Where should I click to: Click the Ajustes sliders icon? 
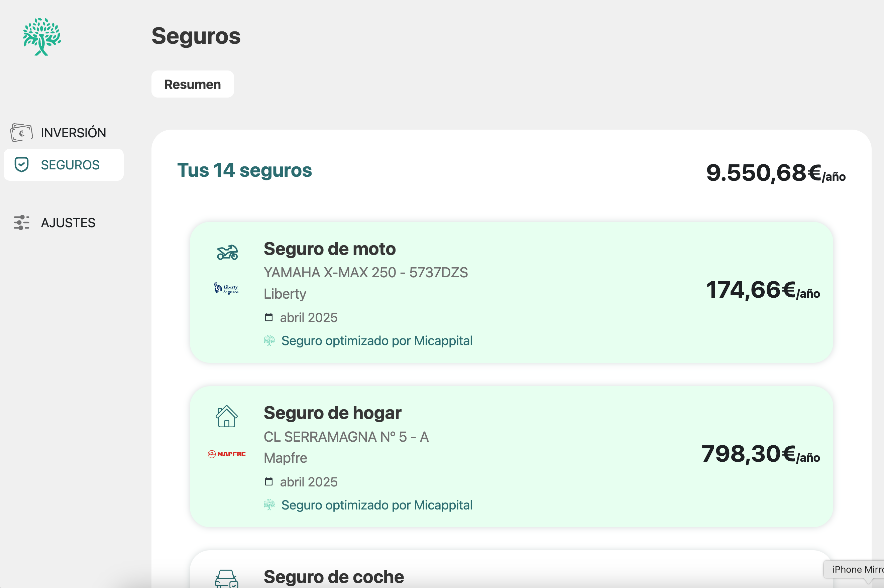pos(21,223)
